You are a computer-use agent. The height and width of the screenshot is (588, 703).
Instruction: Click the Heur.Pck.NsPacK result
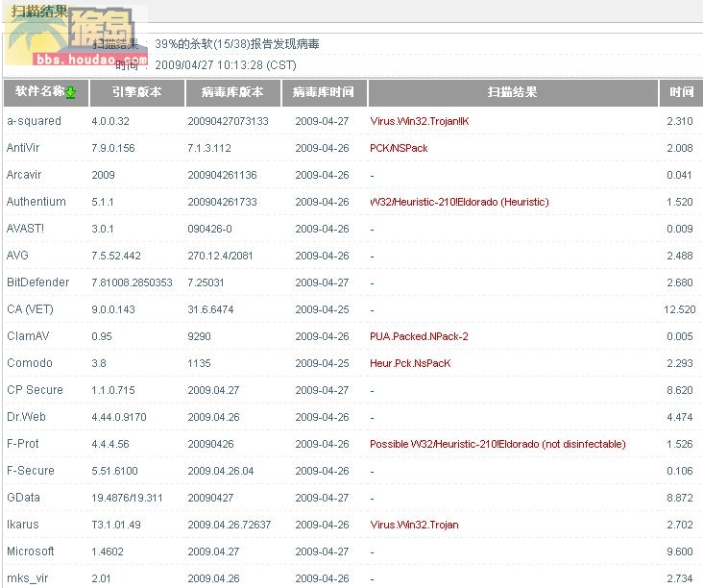[410, 364]
